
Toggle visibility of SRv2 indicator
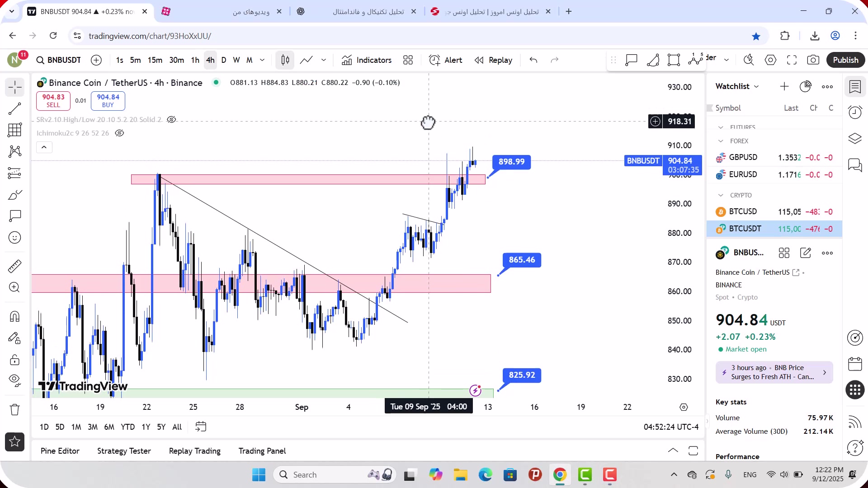171,120
